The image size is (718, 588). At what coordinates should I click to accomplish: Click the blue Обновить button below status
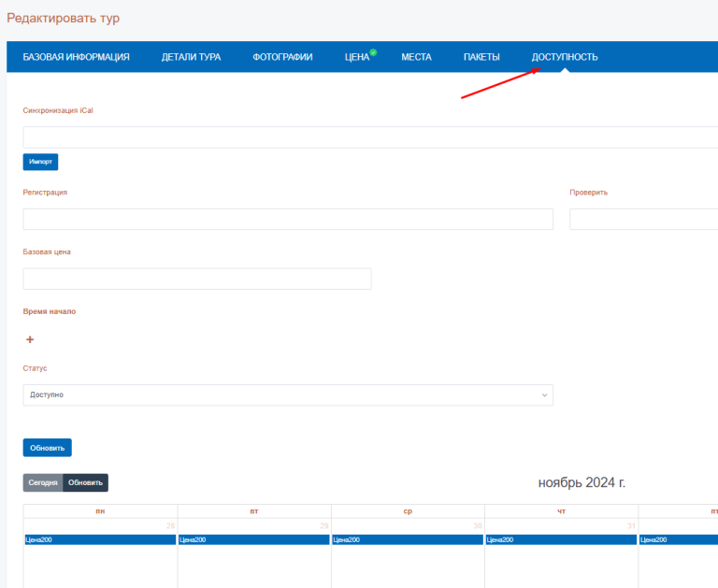[x=47, y=448]
